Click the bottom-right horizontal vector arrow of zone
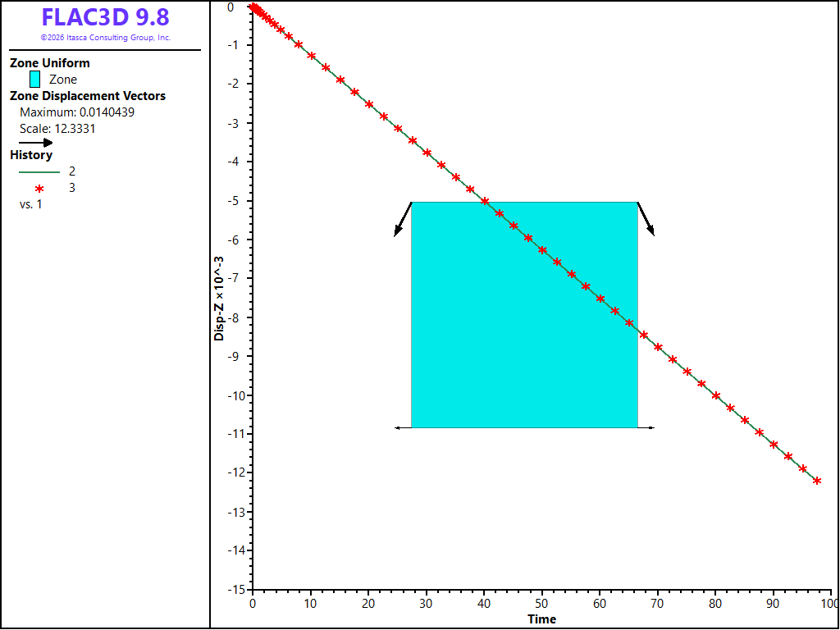Viewport: 840px width, 630px height. point(646,427)
